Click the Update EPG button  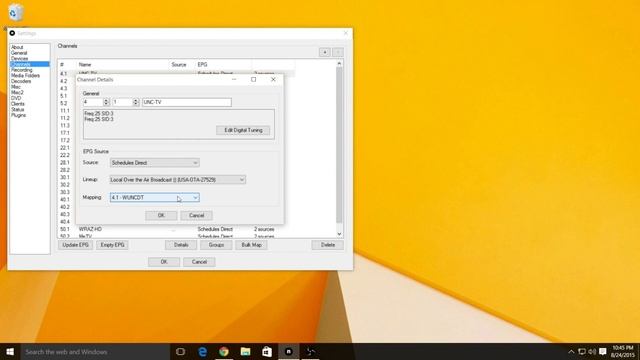[76, 245]
